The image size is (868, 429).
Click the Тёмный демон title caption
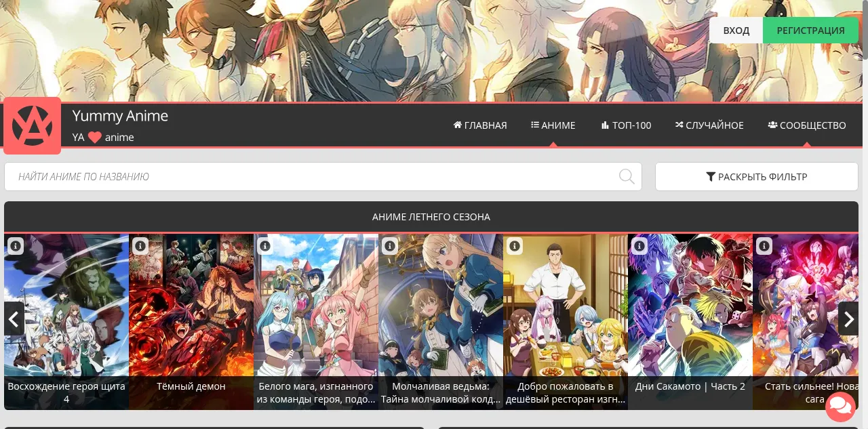click(x=191, y=386)
